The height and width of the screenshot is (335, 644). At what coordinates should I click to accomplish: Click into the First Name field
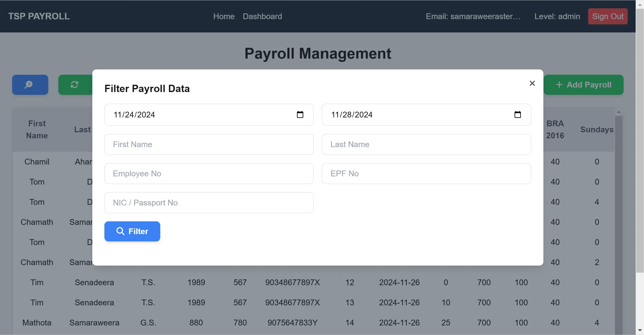tap(209, 144)
